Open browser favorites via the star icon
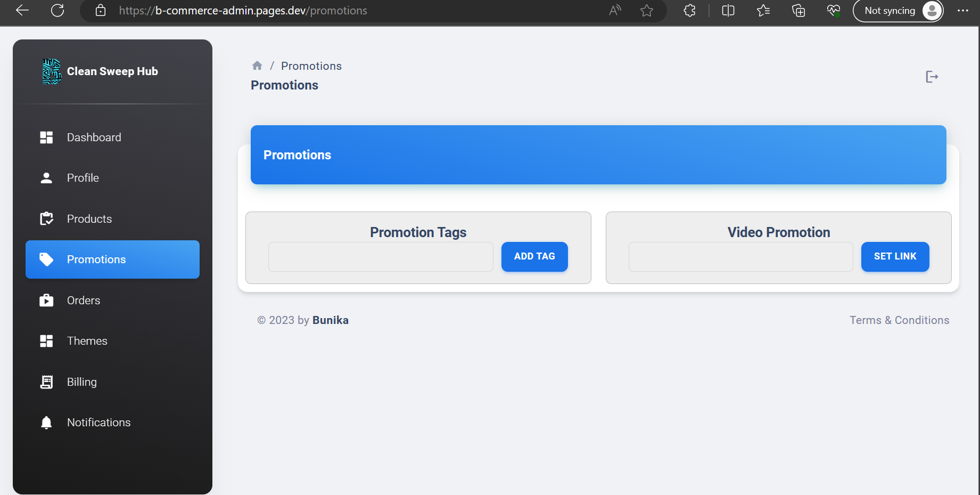The width and height of the screenshot is (980, 495). 763,10
